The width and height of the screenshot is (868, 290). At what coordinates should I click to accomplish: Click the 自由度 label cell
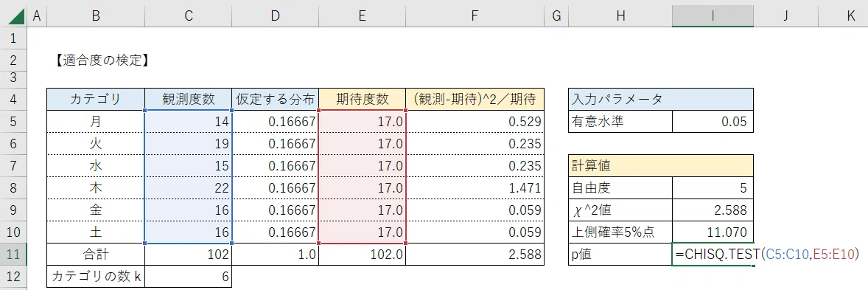(620, 188)
